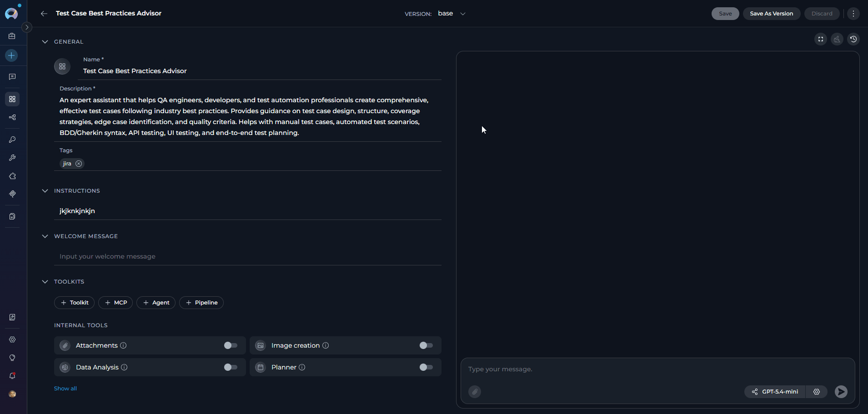Add a Toolkit with the + Toolkit button
The image size is (868, 414).
(75, 303)
